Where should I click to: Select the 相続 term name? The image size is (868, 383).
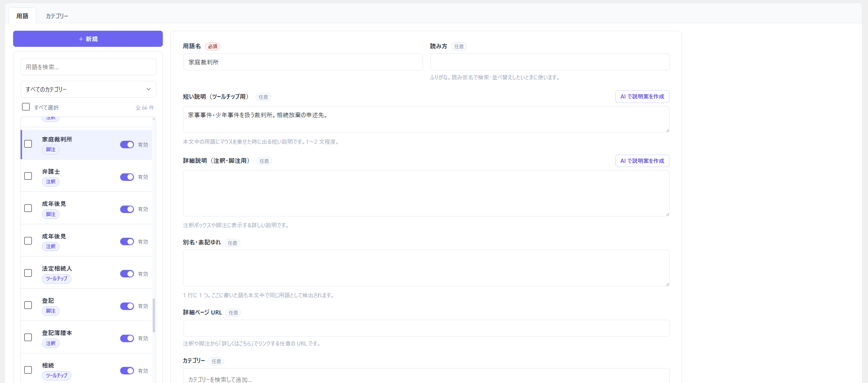(x=48, y=365)
